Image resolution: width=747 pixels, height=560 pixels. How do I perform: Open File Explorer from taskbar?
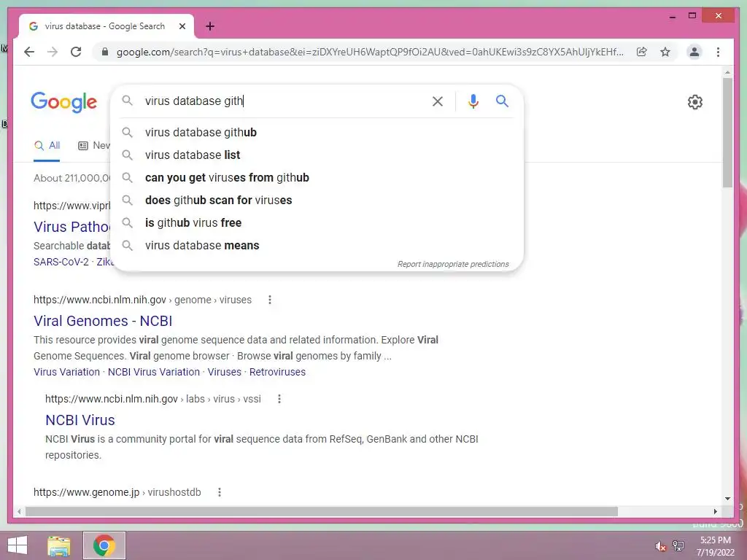(x=59, y=545)
